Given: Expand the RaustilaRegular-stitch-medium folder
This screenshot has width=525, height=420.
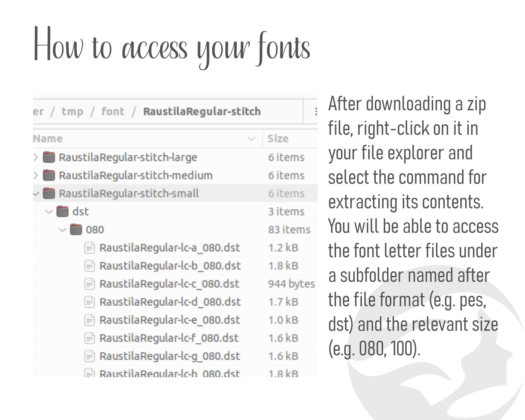Looking at the screenshot, I should click(36, 175).
